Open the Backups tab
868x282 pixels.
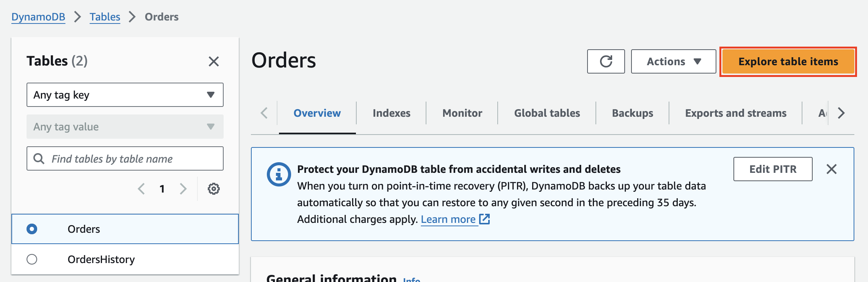click(x=632, y=113)
